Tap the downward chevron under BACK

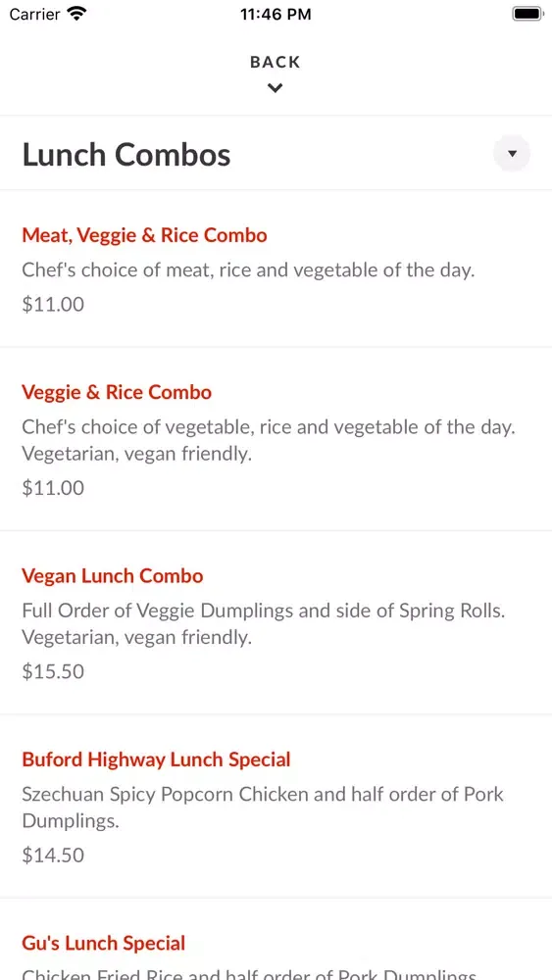pos(276,88)
